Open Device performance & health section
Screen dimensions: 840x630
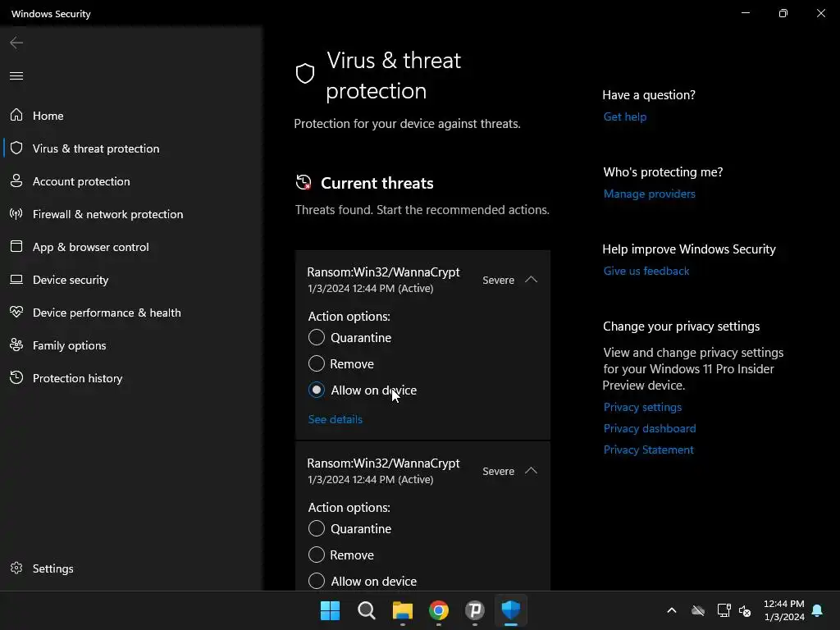107,313
